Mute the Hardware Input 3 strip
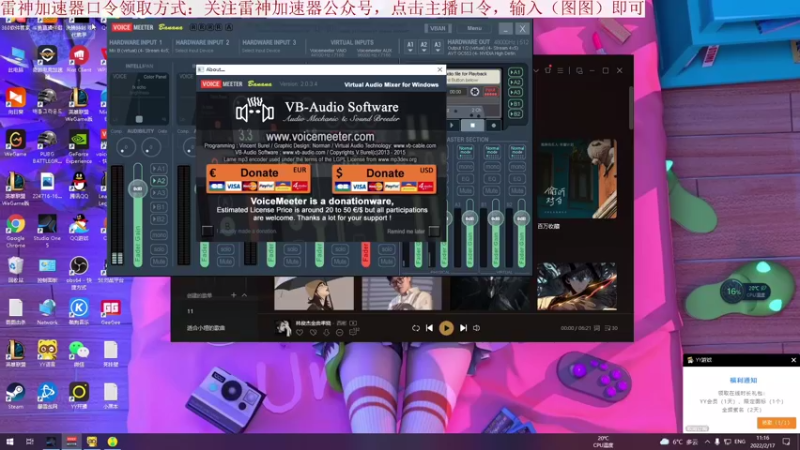The height and width of the screenshot is (450, 800). 292,262
